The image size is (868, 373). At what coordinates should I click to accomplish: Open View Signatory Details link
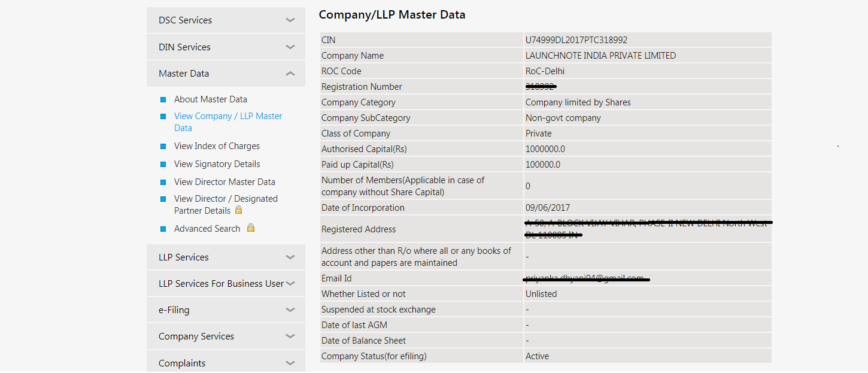click(x=217, y=164)
